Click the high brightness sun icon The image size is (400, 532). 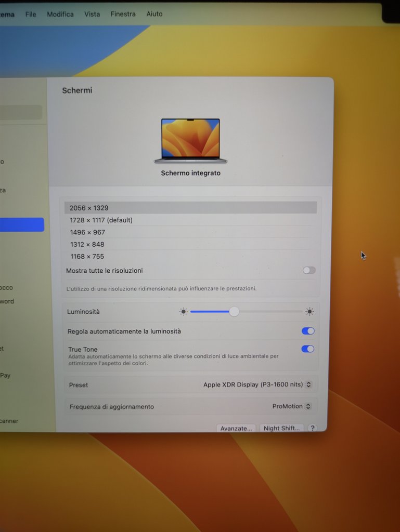pos(309,311)
